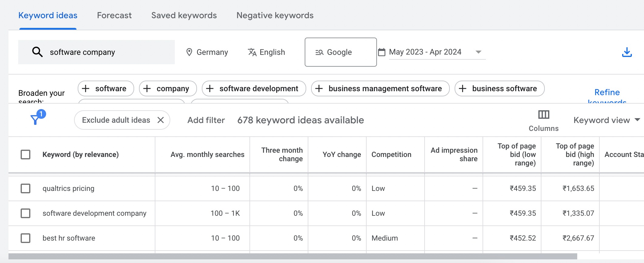Click the 'qualtrics pricing' keyword

click(69, 188)
